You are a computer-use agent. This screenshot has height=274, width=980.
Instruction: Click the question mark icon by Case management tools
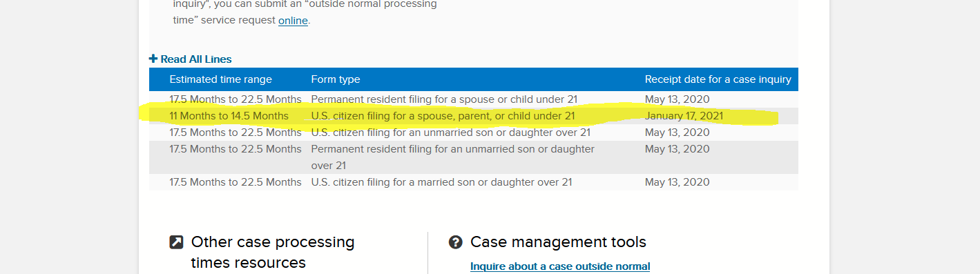pyautogui.click(x=455, y=242)
